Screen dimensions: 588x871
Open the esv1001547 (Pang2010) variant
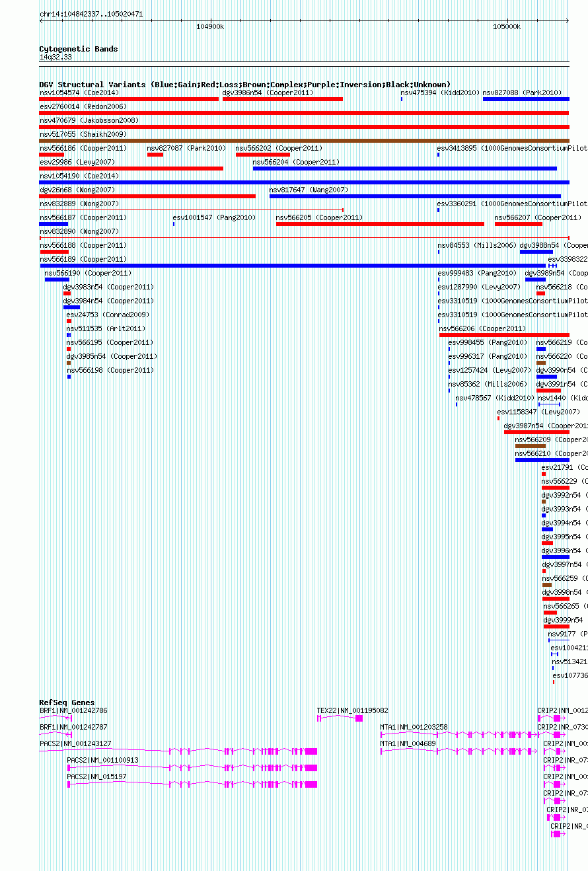click(214, 217)
